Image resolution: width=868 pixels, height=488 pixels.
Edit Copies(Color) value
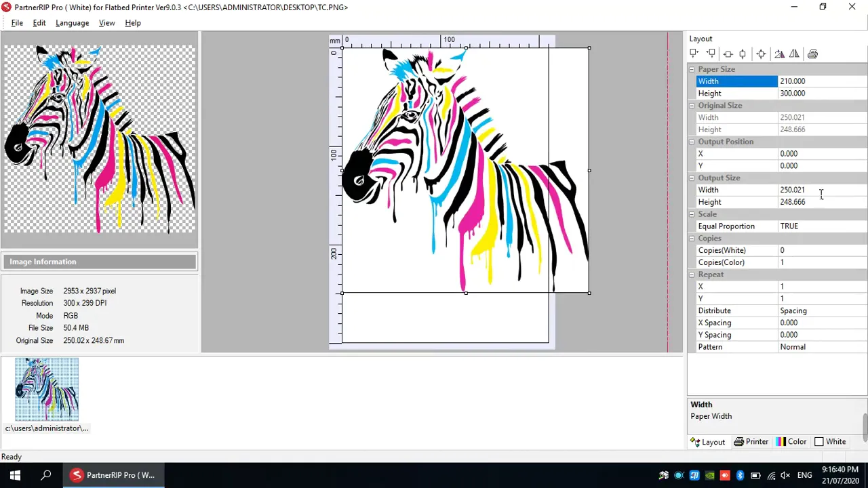pos(822,263)
